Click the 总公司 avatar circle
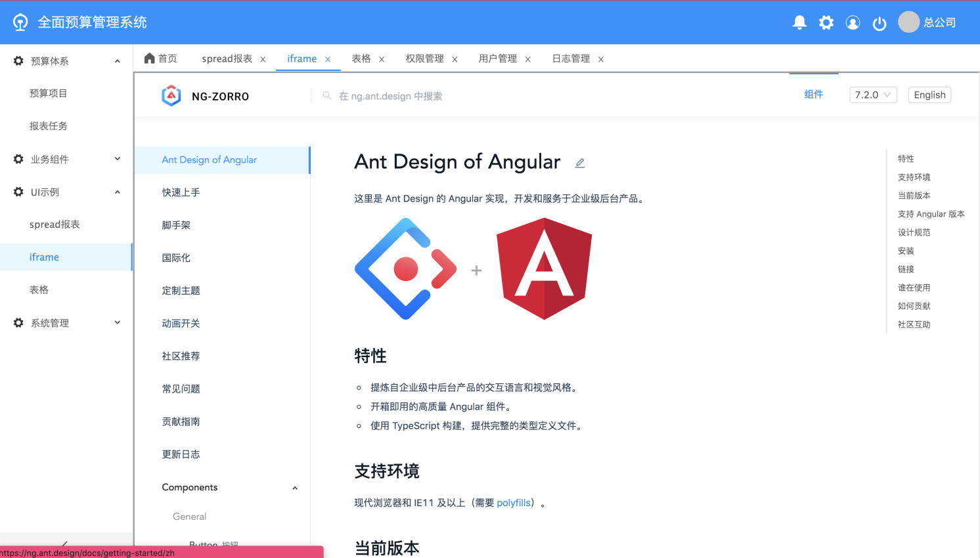This screenshot has width=980, height=558. (x=908, y=22)
